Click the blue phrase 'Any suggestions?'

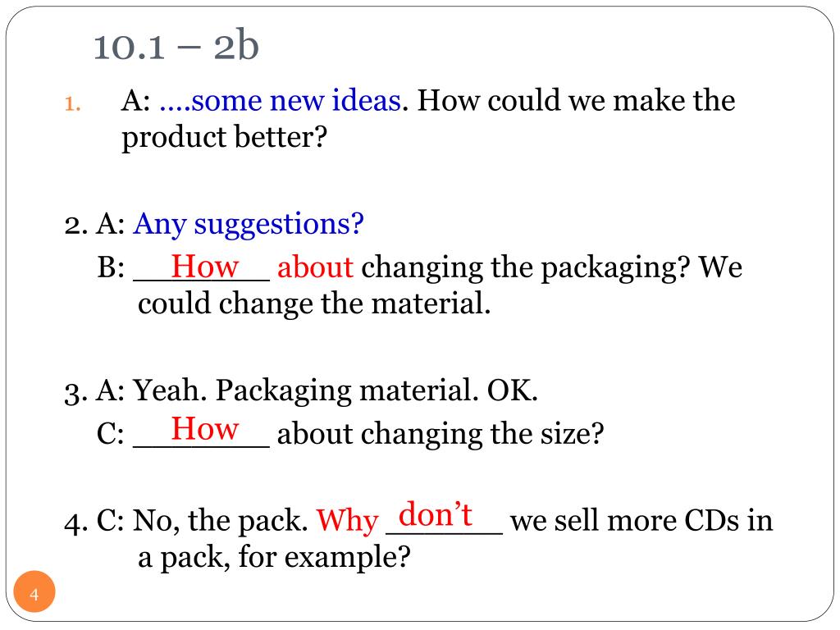249,224
